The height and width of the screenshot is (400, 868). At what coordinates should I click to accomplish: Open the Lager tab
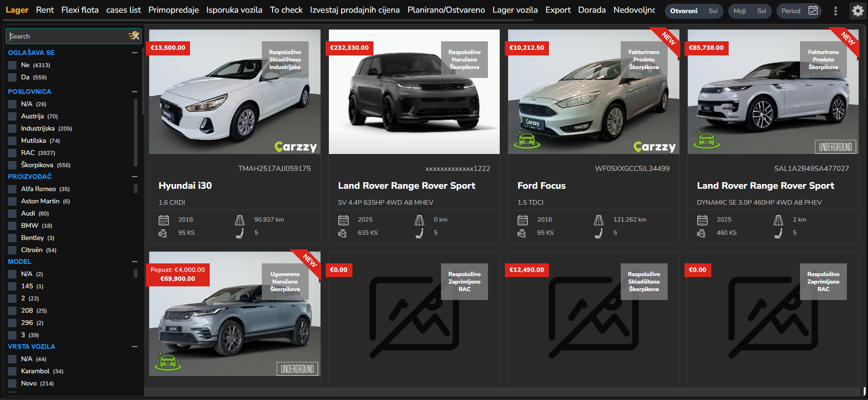pyautogui.click(x=17, y=10)
